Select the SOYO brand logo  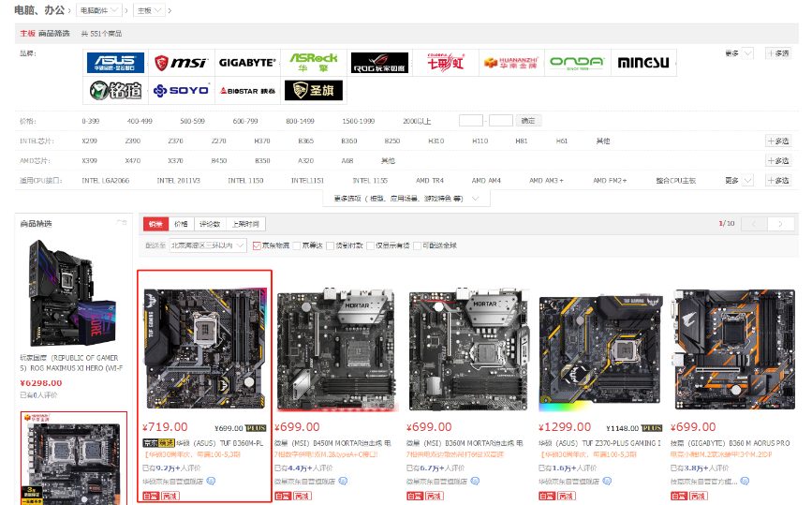pos(182,91)
